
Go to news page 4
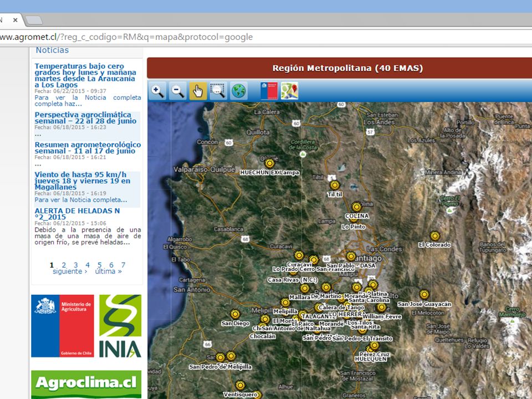tap(88, 265)
